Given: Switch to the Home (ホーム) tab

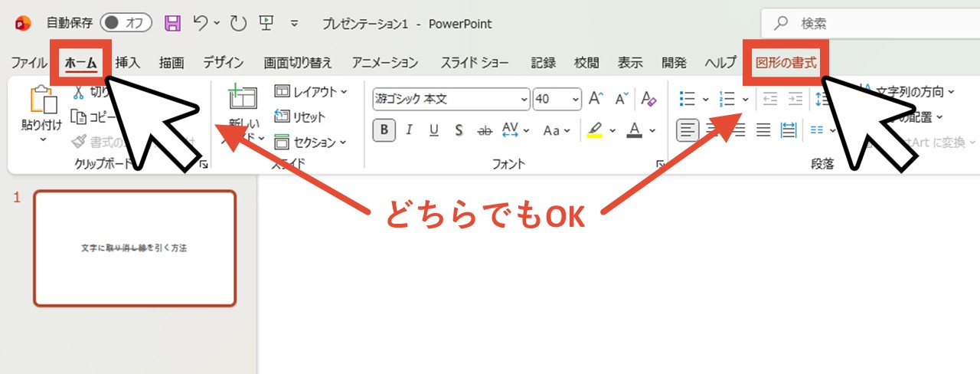Looking at the screenshot, I should click(81, 63).
